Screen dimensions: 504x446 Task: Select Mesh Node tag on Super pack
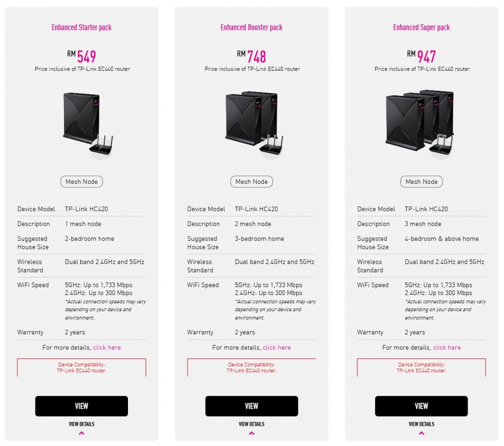[421, 182]
